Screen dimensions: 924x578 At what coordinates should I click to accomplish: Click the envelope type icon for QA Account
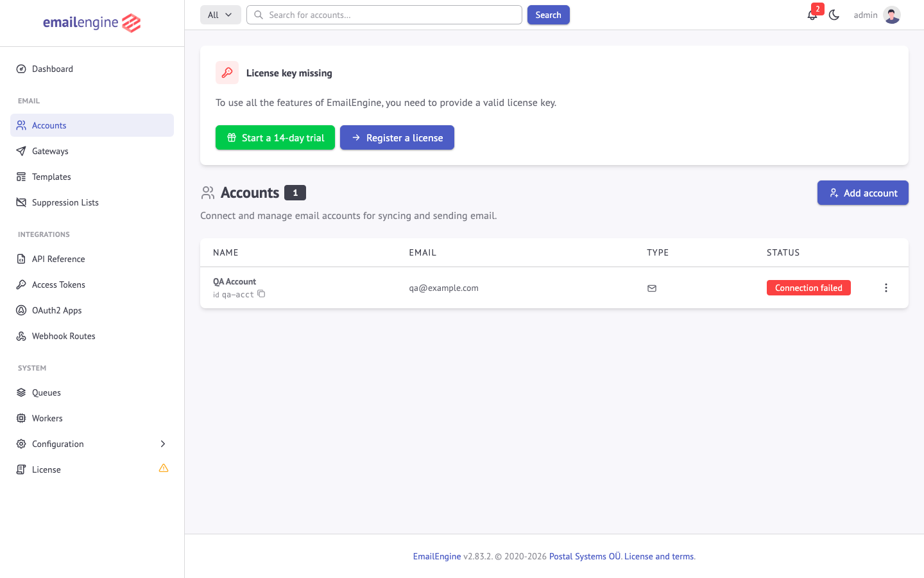652,288
